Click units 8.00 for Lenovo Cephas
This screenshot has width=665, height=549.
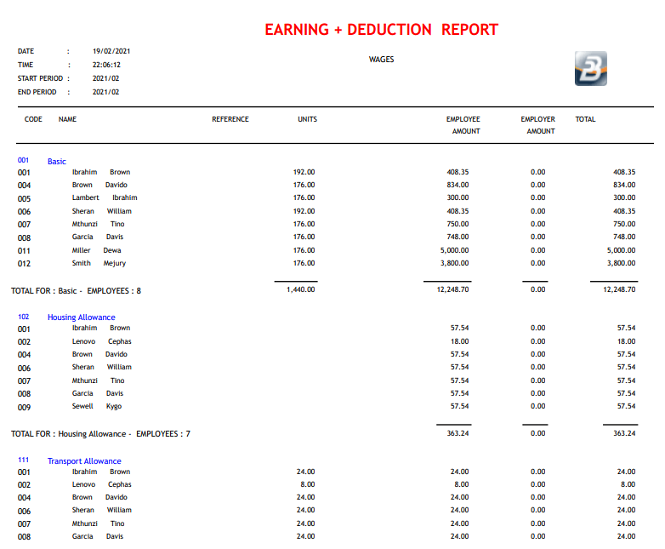pyautogui.click(x=307, y=484)
